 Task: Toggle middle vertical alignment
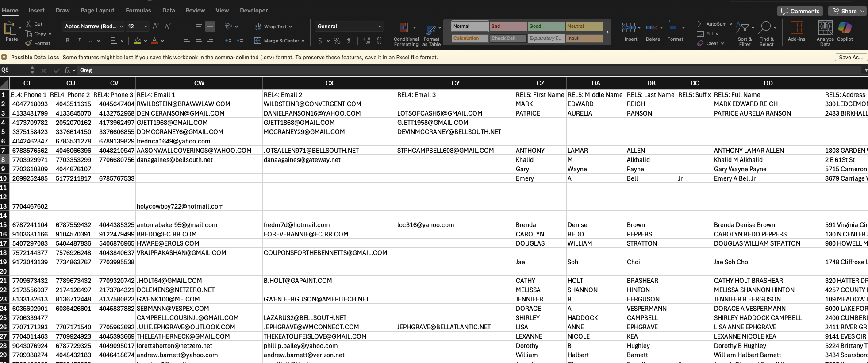click(x=199, y=27)
